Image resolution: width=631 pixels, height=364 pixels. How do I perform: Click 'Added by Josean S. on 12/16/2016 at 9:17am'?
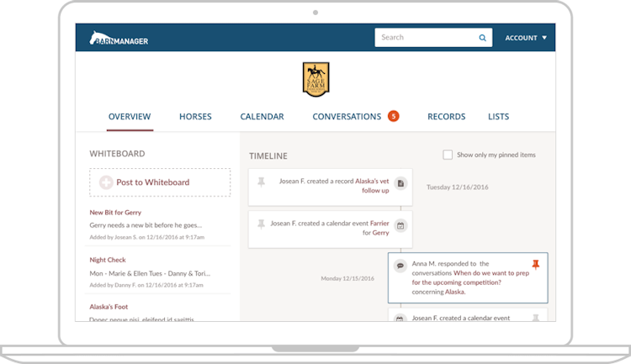147,237
